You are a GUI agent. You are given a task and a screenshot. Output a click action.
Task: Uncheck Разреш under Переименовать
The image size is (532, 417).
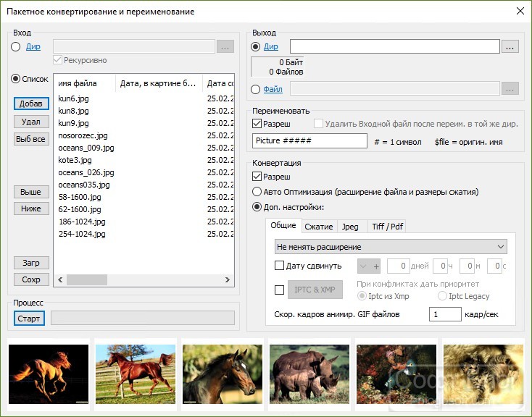pos(257,124)
